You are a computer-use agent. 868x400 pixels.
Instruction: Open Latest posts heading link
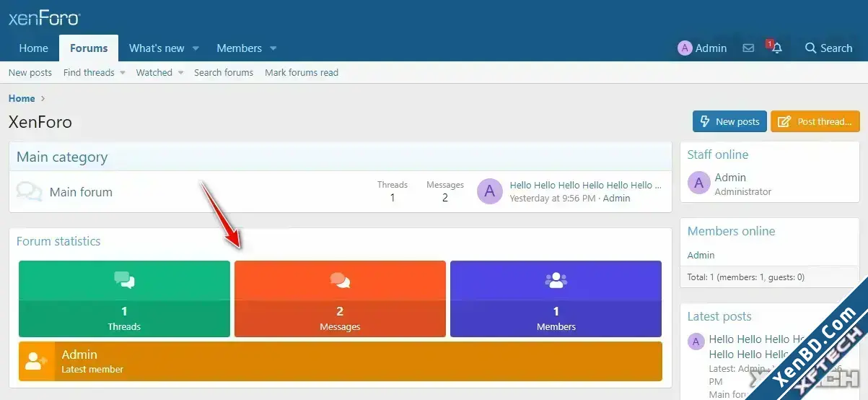click(x=719, y=316)
